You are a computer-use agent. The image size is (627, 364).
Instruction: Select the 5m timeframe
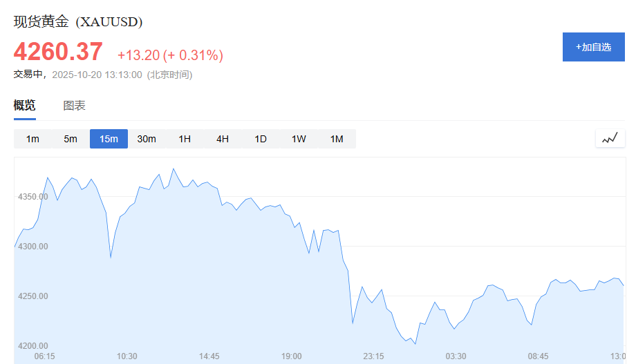[x=71, y=139]
